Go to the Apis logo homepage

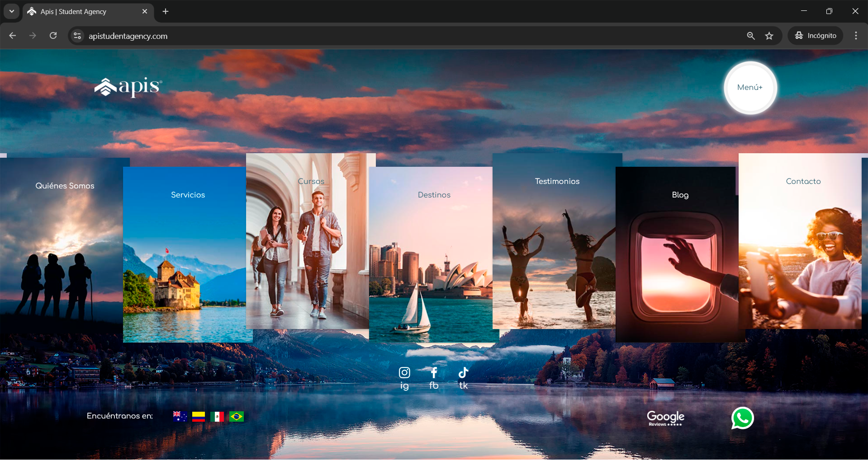pyautogui.click(x=128, y=86)
